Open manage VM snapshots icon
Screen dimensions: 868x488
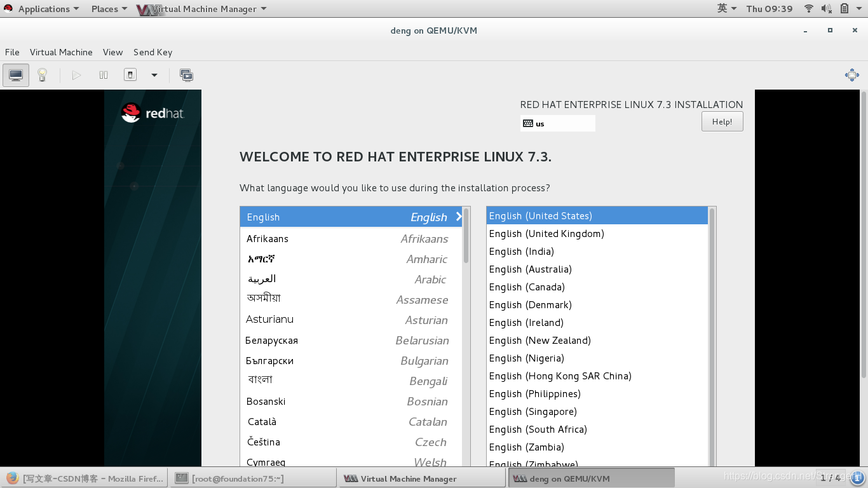coord(186,75)
